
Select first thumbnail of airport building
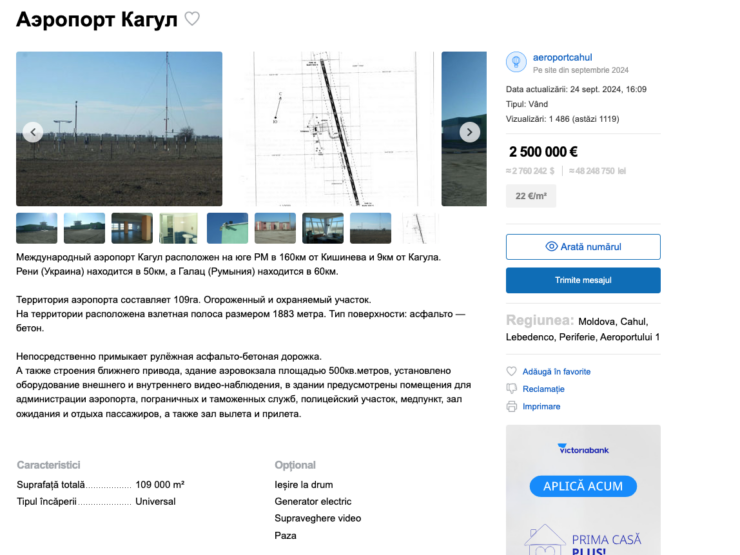point(37,228)
